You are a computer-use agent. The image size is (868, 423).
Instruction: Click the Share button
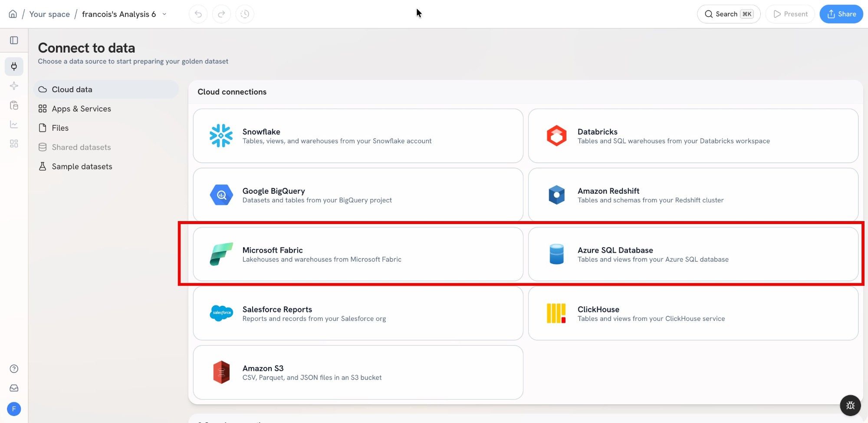(841, 14)
